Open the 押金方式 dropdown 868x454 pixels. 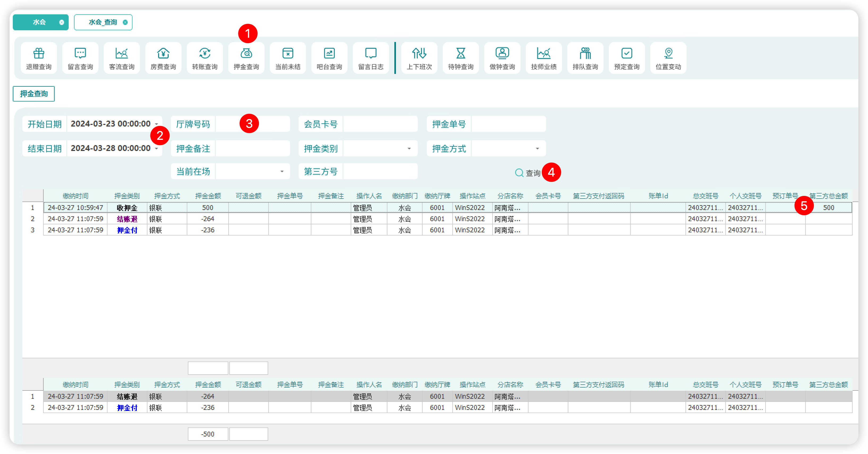point(538,149)
